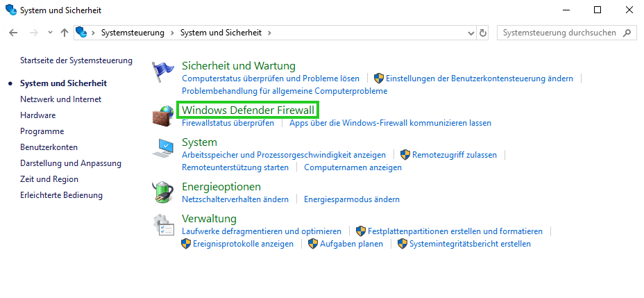Click Netzschalterverhalten ändern

235,199
